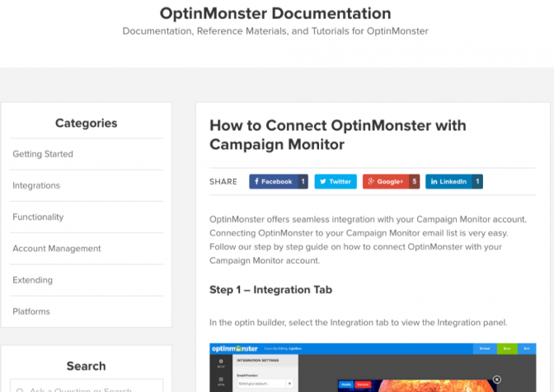The height and width of the screenshot is (392, 554).
Task: Click the lightbox close X icon
Action: coord(497,380)
